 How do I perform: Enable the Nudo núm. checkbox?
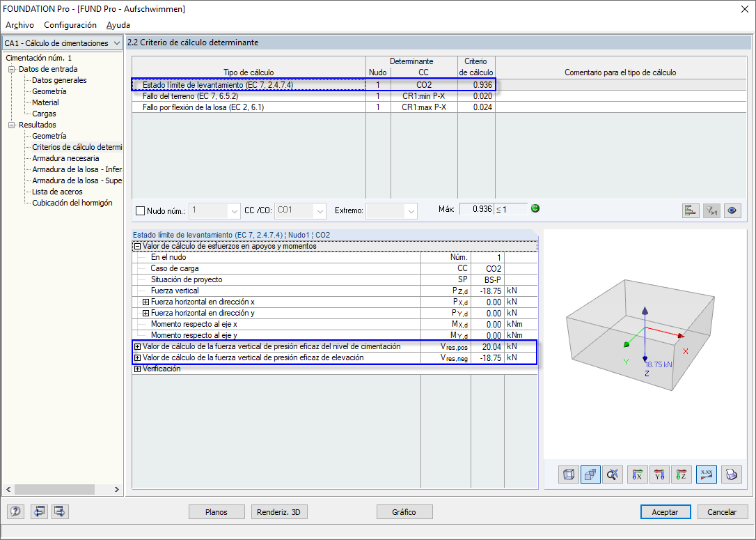141,210
